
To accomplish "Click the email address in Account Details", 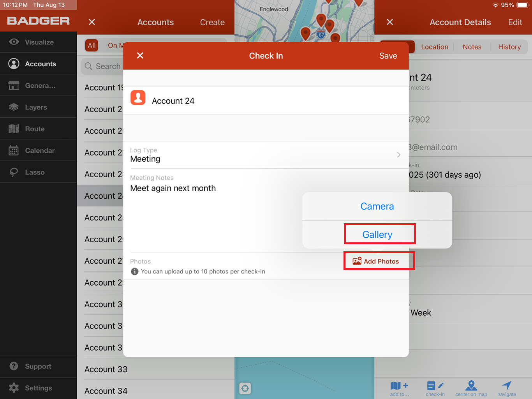I will (433, 147).
